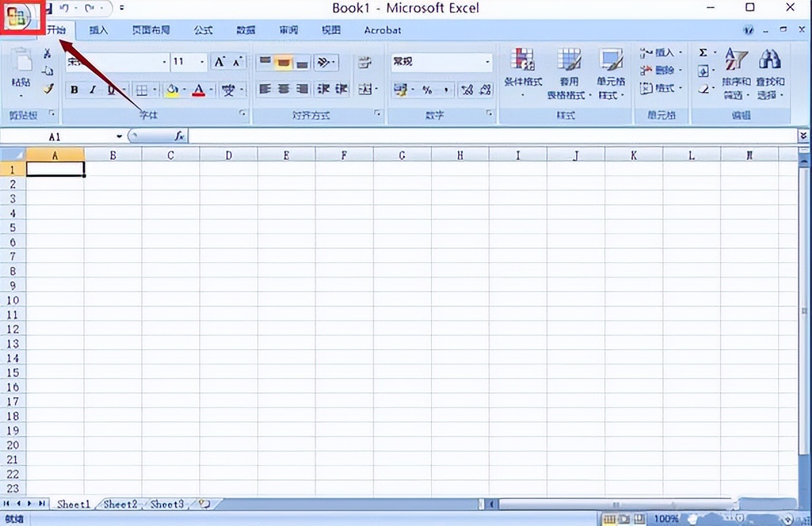Open 单元格样式 cell styles button
Screen dimensions: 812x526
(x=611, y=73)
